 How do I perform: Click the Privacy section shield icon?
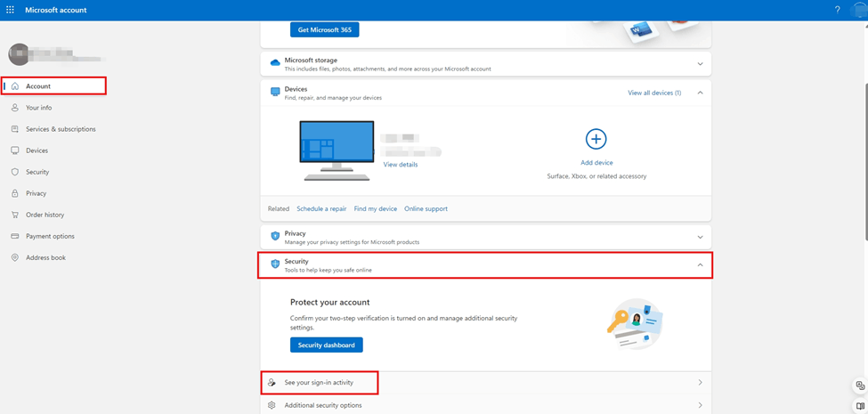tap(275, 236)
